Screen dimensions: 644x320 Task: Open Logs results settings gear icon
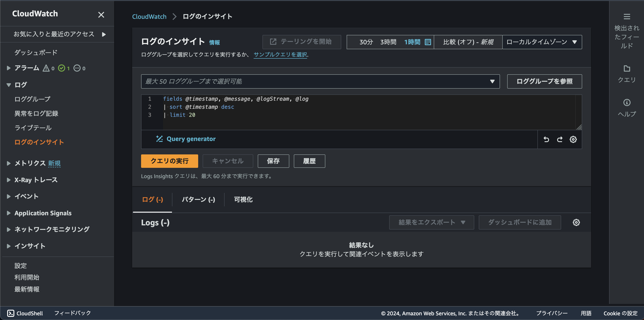pos(576,222)
